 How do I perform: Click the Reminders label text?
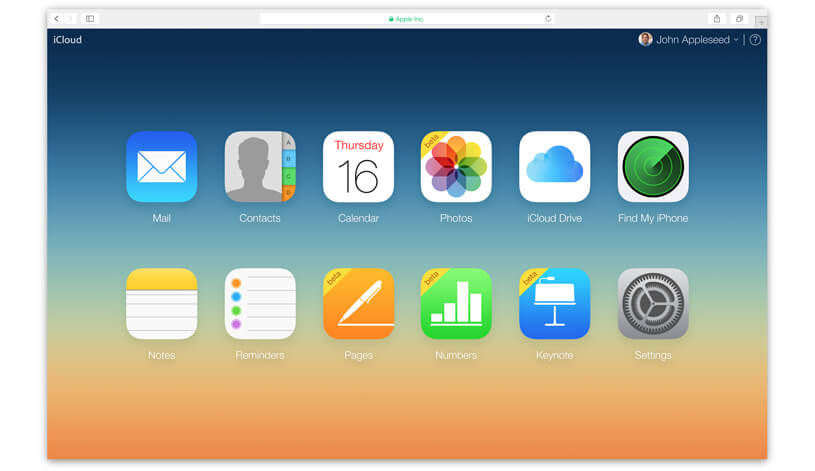pos(260,355)
